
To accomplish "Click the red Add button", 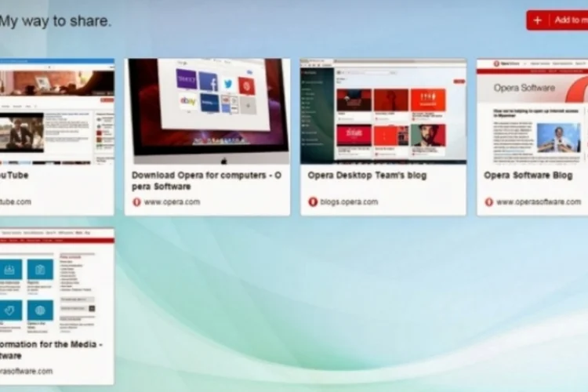I will [557, 20].
